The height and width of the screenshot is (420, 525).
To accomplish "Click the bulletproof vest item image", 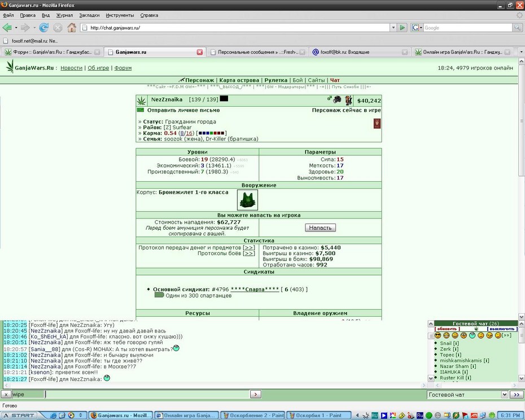I will tap(247, 200).
